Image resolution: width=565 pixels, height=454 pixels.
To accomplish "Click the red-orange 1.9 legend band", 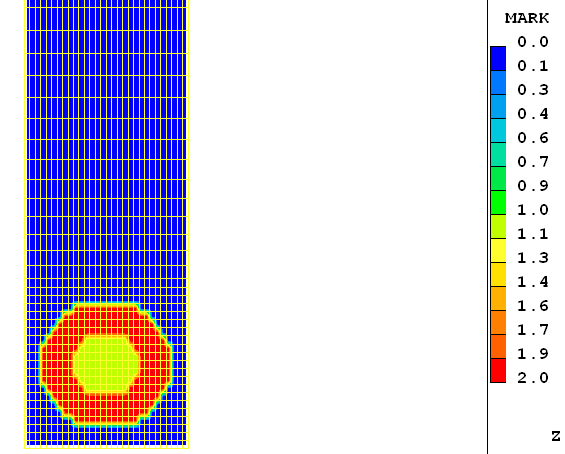I will [498, 346].
